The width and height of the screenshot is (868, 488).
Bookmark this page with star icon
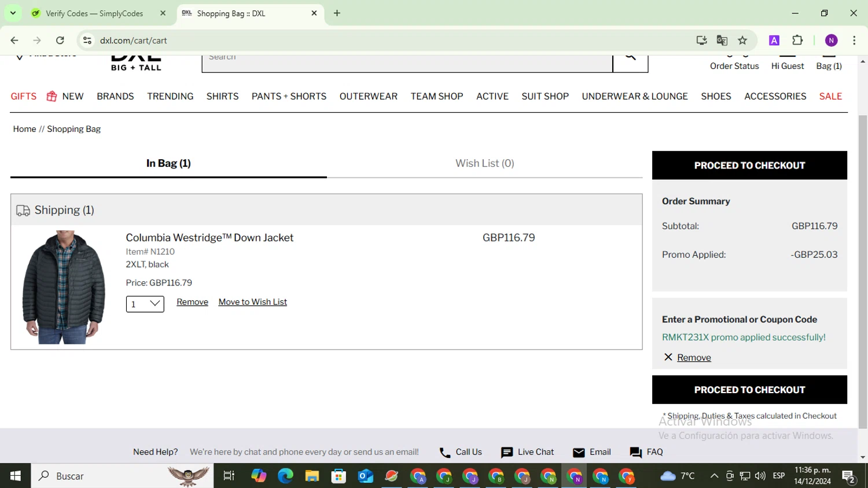[x=742, y=41]
